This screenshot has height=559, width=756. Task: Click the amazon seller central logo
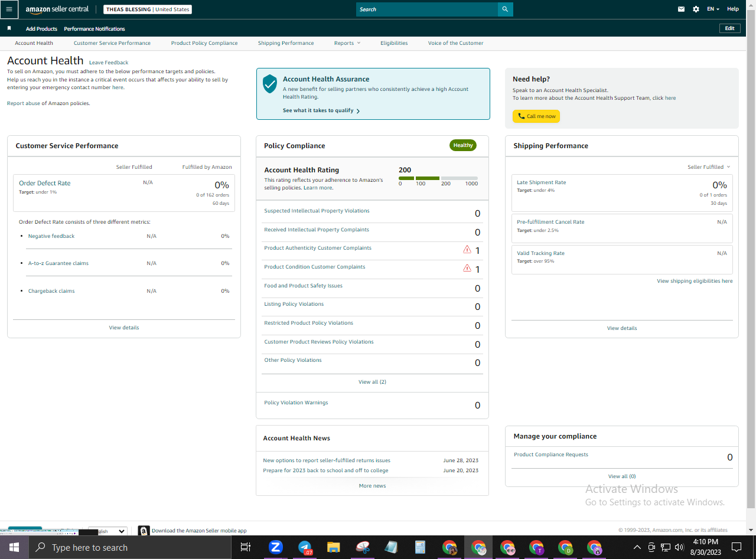57,9
